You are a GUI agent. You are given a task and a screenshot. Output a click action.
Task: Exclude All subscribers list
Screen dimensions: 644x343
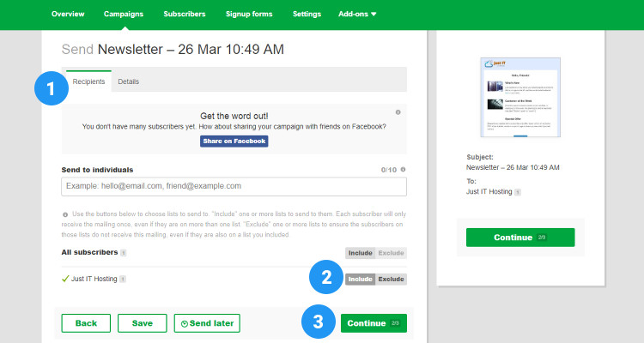(391, 253)
